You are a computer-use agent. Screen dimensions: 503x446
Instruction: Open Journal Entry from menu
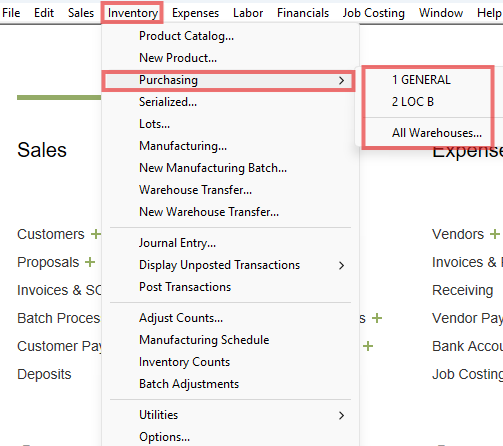177,243
